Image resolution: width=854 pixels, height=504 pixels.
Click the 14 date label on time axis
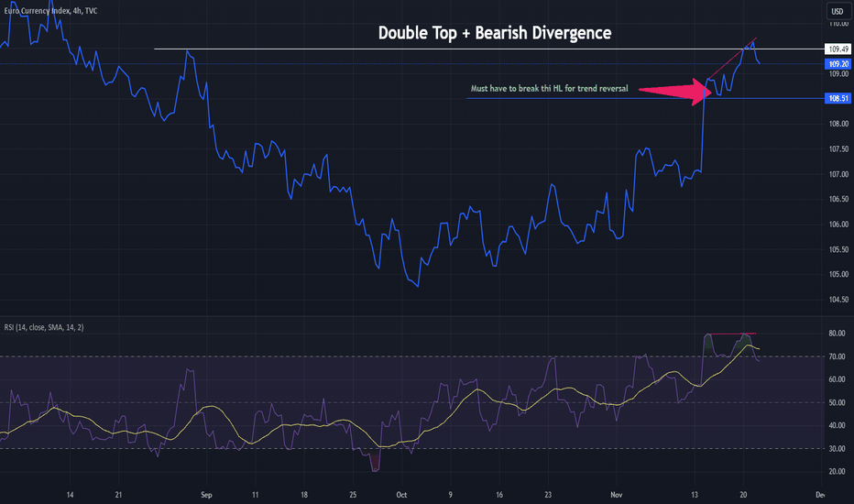[x=70, y=495]
